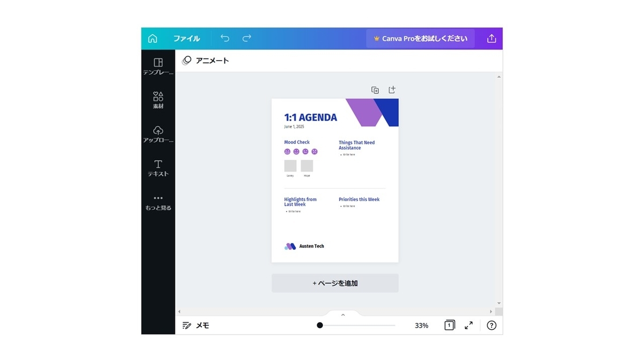Duplicate the page using the copy icon

[375, 90]
